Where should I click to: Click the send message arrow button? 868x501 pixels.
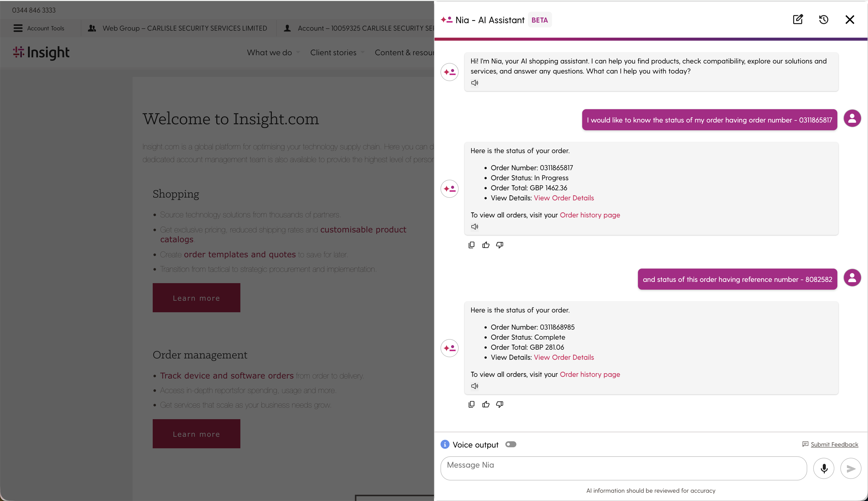coord(851,468)
